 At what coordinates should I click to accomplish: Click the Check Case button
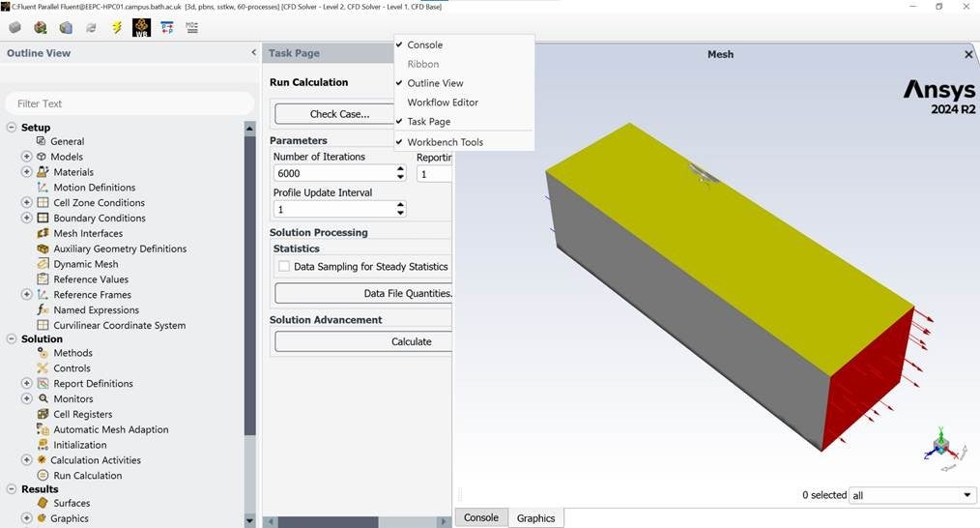click(x=339, y=114)
